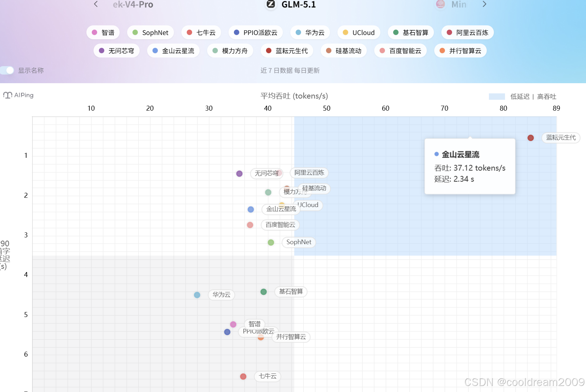Click tooltip text 吞吐: 37.12 tokens/s
586x392 pixels.
click(470, 168)
